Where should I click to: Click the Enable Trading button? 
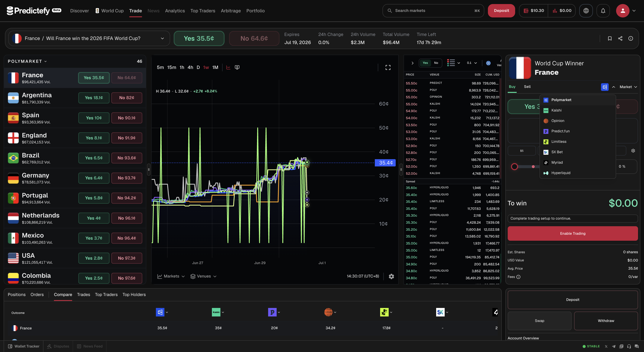point(572,234)
